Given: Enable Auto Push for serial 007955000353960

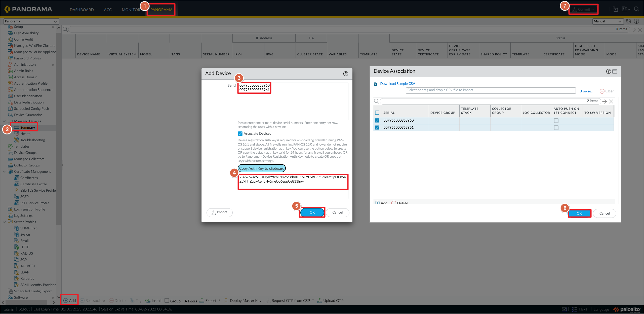Looking at the screenshot, I should tap(556, 121).
